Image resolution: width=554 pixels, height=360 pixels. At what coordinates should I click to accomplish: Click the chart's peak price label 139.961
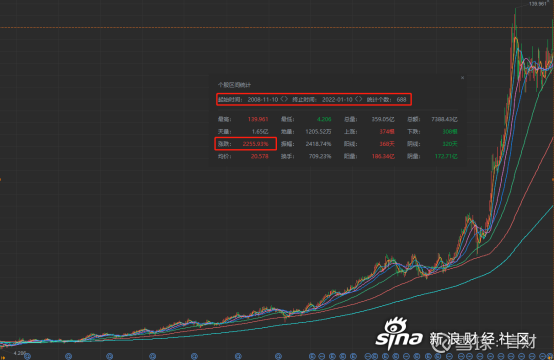(537, 4)
